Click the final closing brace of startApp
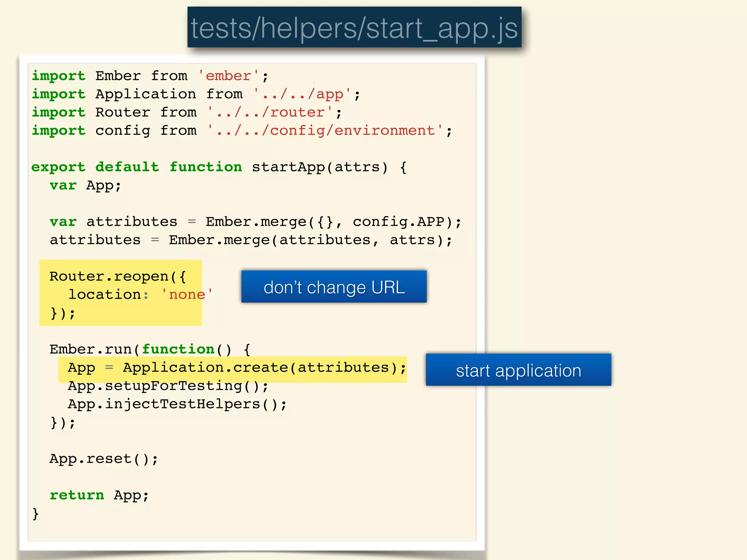This screenshot has height=560, width=747. (x=35, y=513)
